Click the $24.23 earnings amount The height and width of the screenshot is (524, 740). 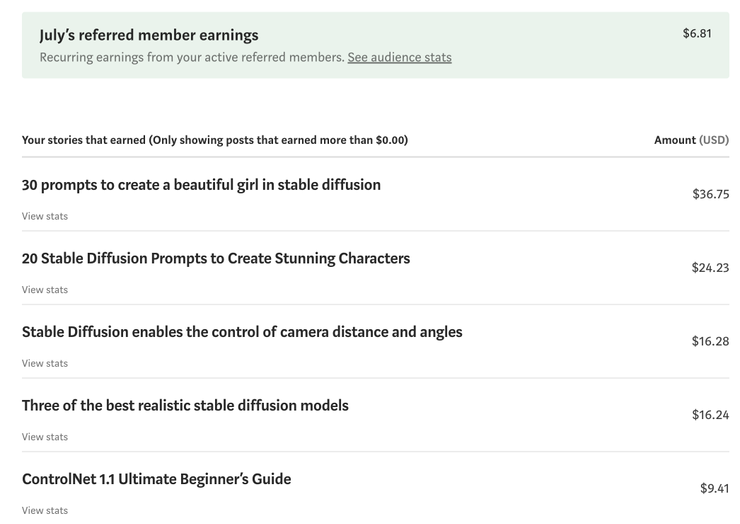(710, 268)
